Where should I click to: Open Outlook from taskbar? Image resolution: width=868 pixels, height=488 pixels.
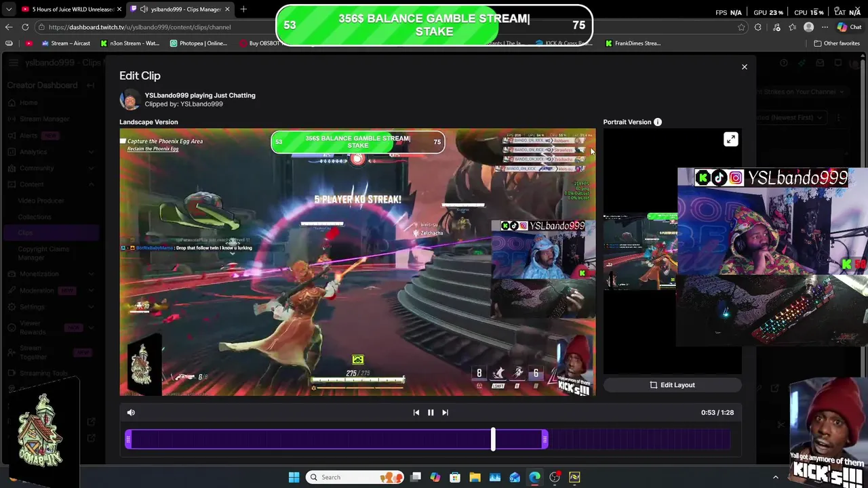[x=515, y=477]
